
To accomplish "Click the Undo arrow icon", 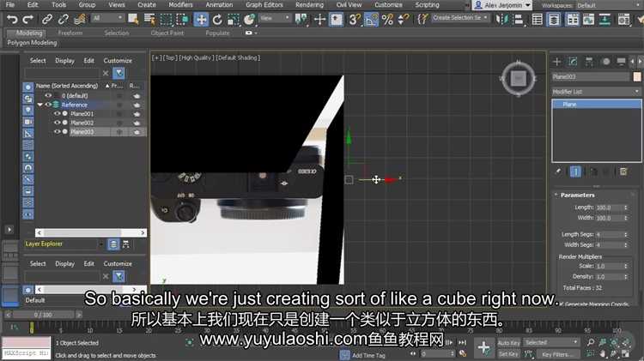I will pos(11,19).
